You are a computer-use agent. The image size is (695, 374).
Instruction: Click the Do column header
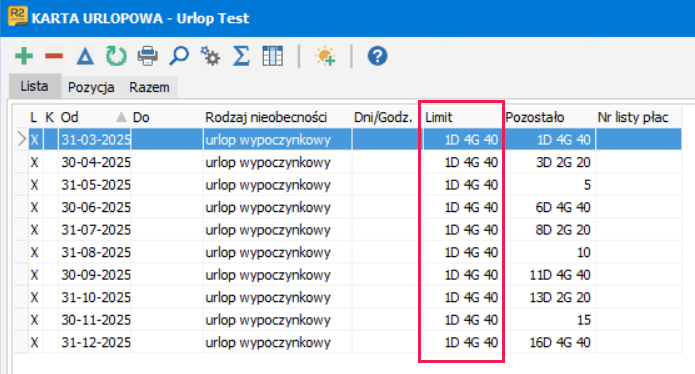[x=141, y=117]
